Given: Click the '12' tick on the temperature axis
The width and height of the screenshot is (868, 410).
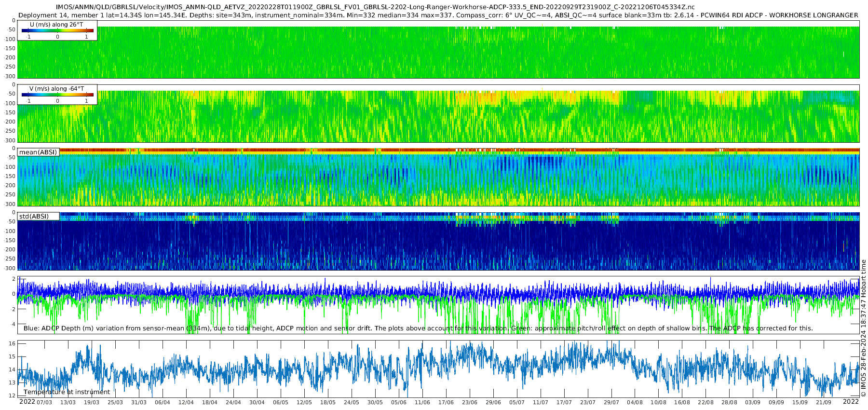Looking at the screenshot, I should (13, 396).
